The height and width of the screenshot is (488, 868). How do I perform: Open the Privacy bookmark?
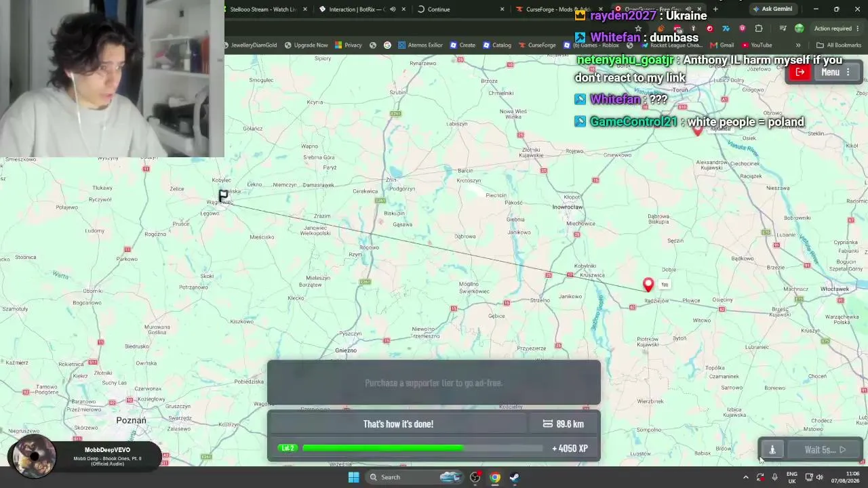349,45
